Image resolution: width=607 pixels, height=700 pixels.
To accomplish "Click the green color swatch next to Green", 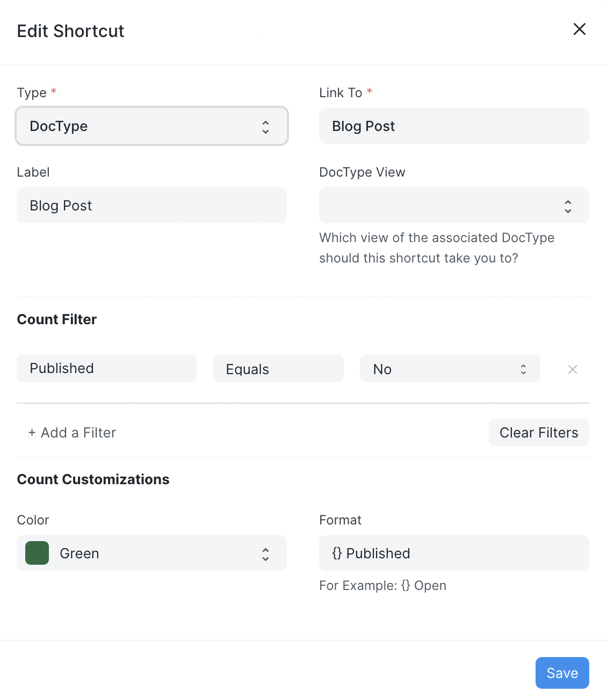I will point(37,553).
